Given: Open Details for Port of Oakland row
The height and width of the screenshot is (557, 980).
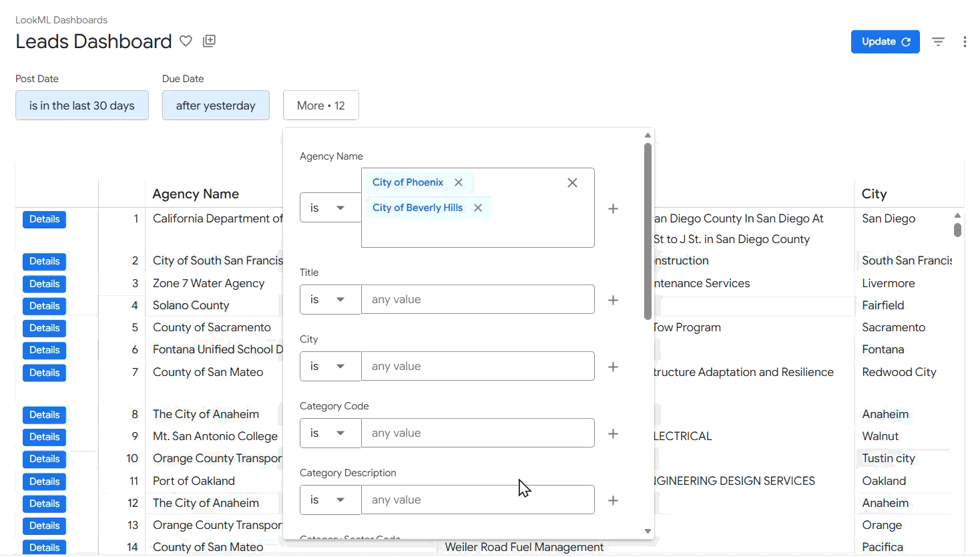Looking at the screenshot, I should tap(45, 482).
